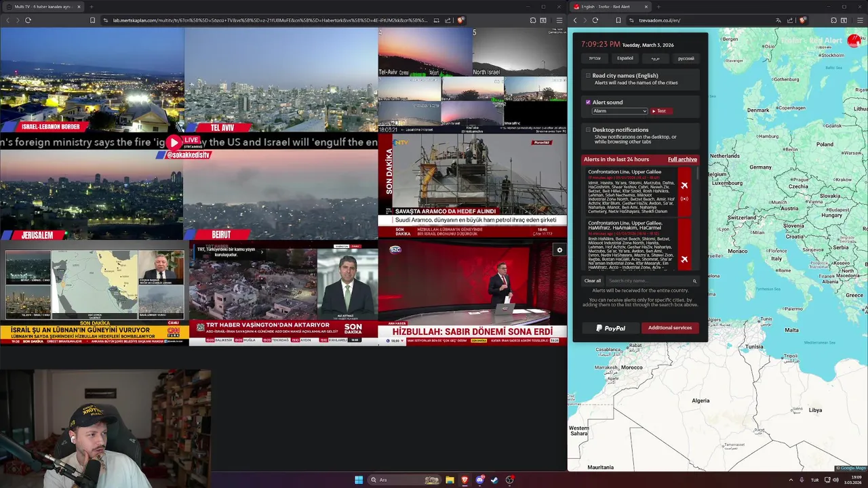The height and width of the screenshot is (488, 868).
Task: Toggle sidebar icon in Red Alert window
Action: (844, 20)
